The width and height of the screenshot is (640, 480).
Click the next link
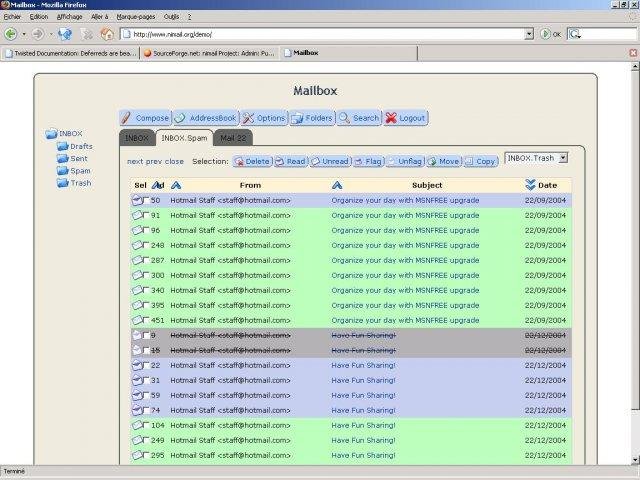point(135,161)
